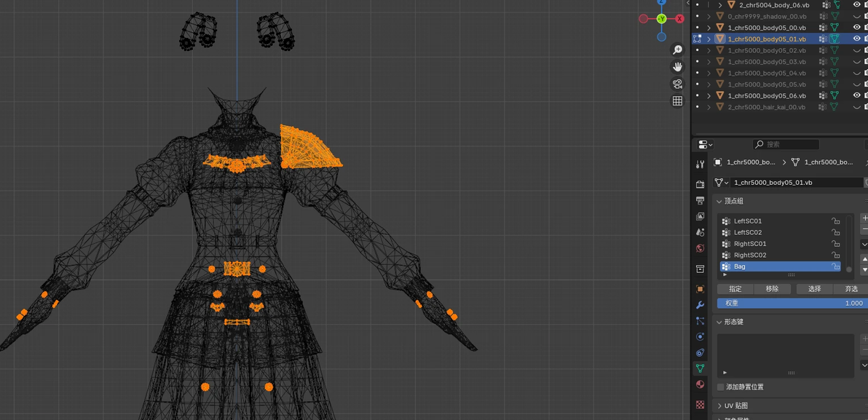Select the Render properties tab icon
The image size is (868, 420).
[x=700, y=184]
